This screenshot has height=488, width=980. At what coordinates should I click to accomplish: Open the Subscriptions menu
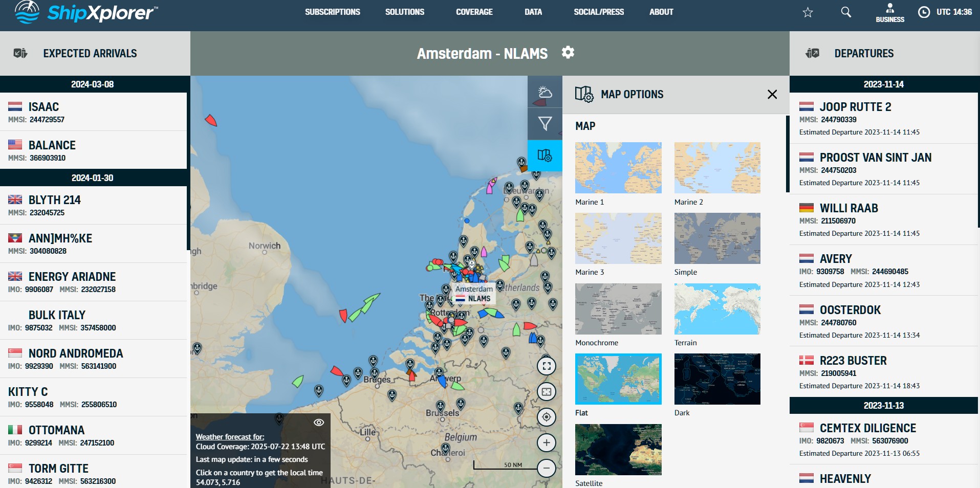(332, 12)
